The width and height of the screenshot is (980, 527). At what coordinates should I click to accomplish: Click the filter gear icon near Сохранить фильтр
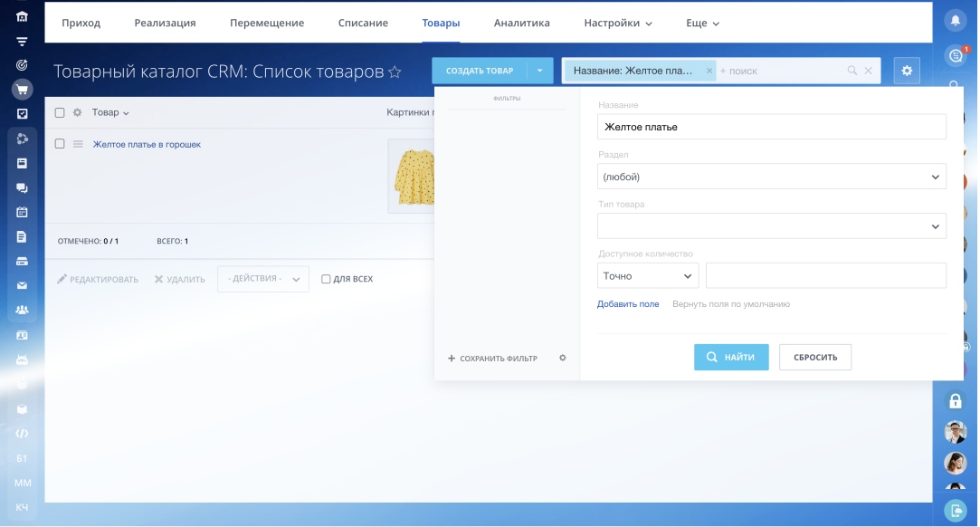click(562, 358)
